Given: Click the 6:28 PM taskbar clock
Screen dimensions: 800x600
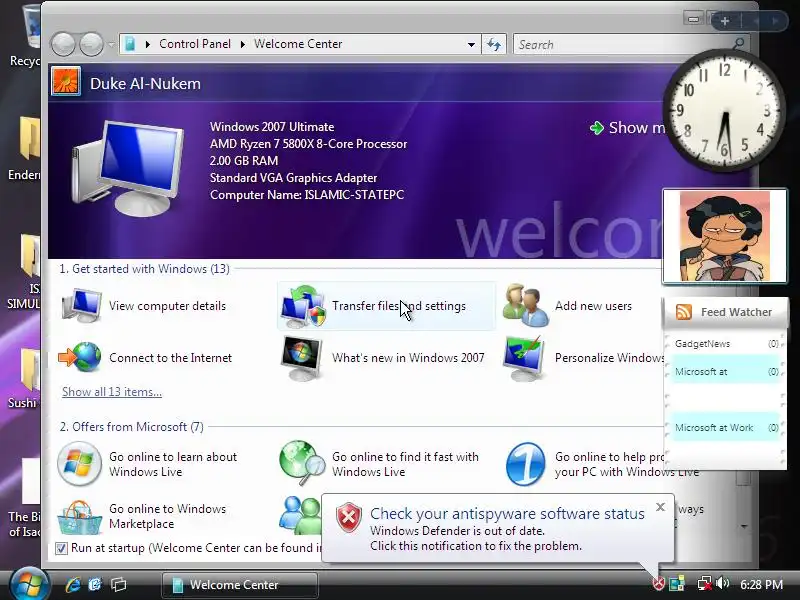Looking at the screenshot, I should pos(761,584).
